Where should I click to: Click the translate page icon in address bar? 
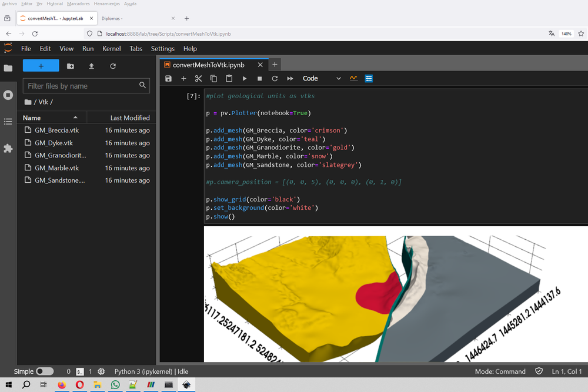(552, 33)
